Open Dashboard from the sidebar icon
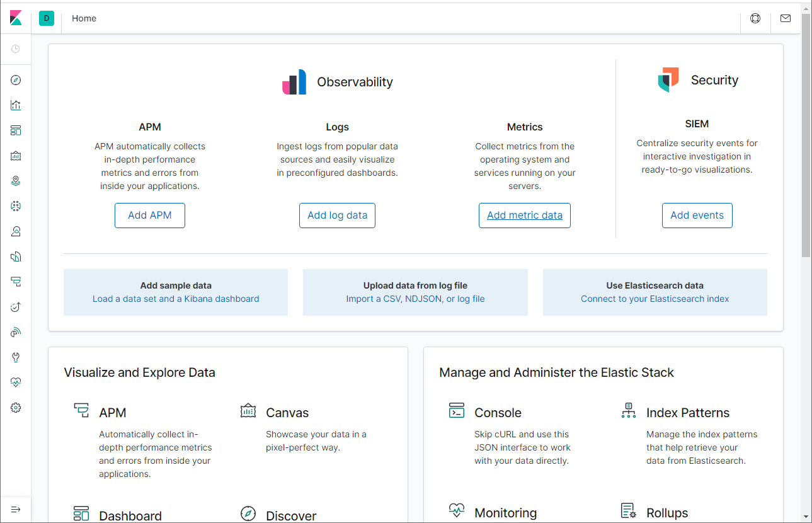812x523 pixels. point(16,130)
